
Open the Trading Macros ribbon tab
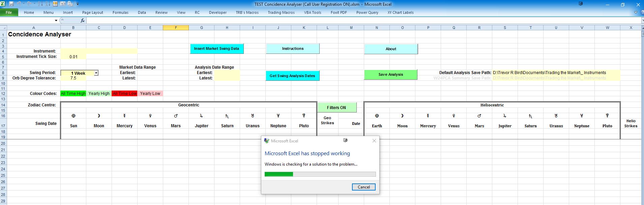281,12
